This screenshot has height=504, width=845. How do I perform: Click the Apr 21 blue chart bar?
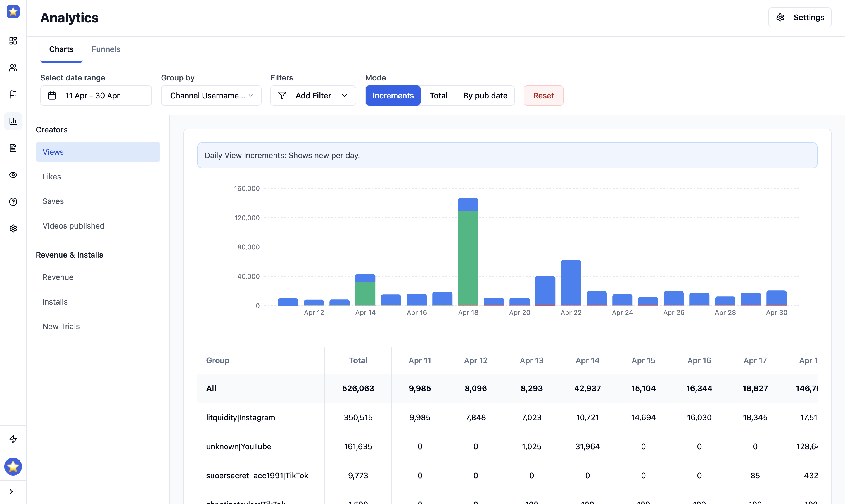click(x=545, y=291)
